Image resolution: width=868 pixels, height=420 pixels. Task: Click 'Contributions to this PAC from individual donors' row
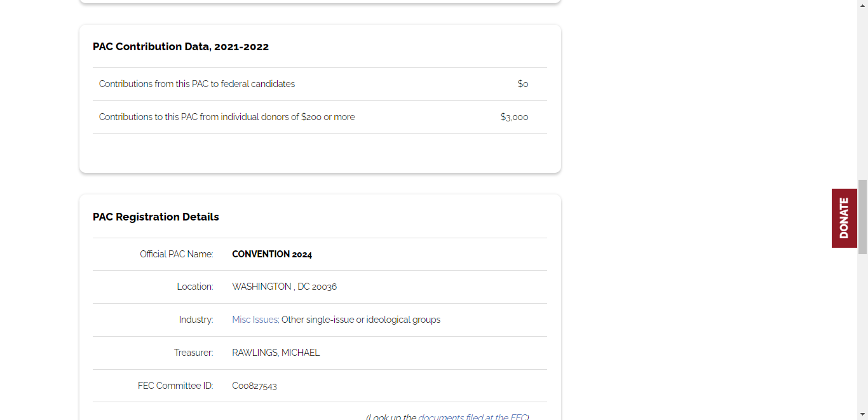(320, 117)
